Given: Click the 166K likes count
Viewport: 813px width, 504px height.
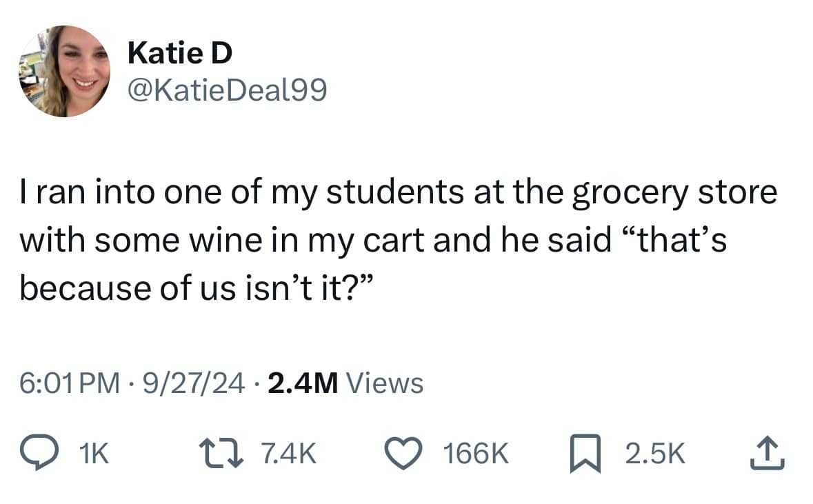Looking at the screenshot, I should pos(476,454).
